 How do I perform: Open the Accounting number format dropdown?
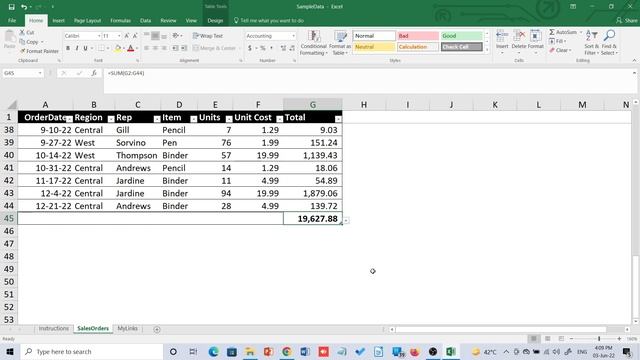[293, 36]
